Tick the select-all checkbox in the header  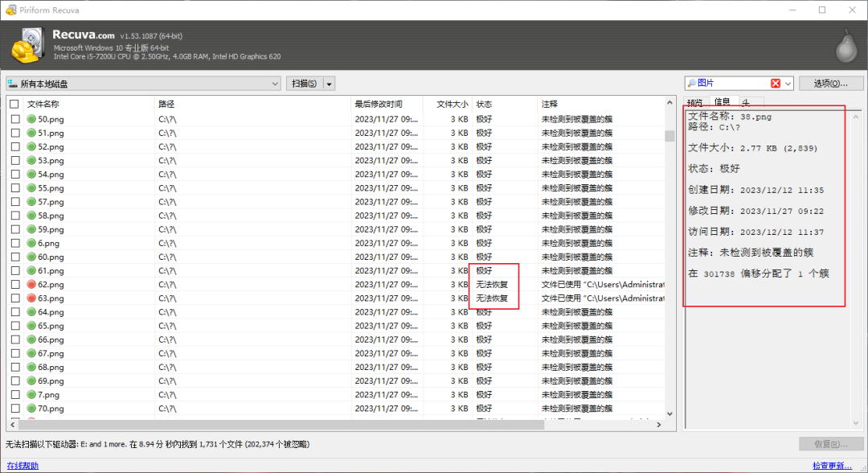click(x=14, y=104)
